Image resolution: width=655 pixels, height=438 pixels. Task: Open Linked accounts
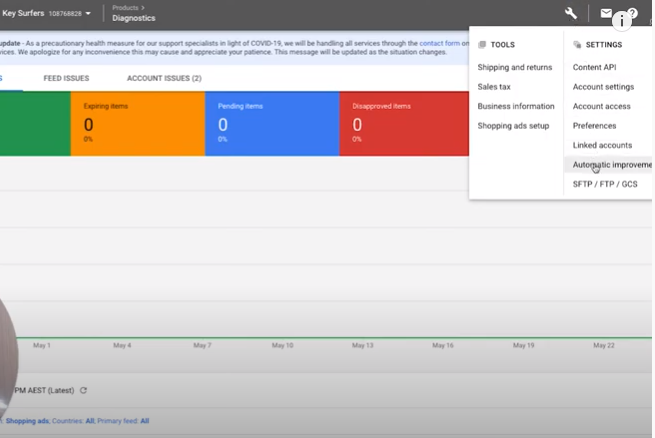tap(602, 145)
